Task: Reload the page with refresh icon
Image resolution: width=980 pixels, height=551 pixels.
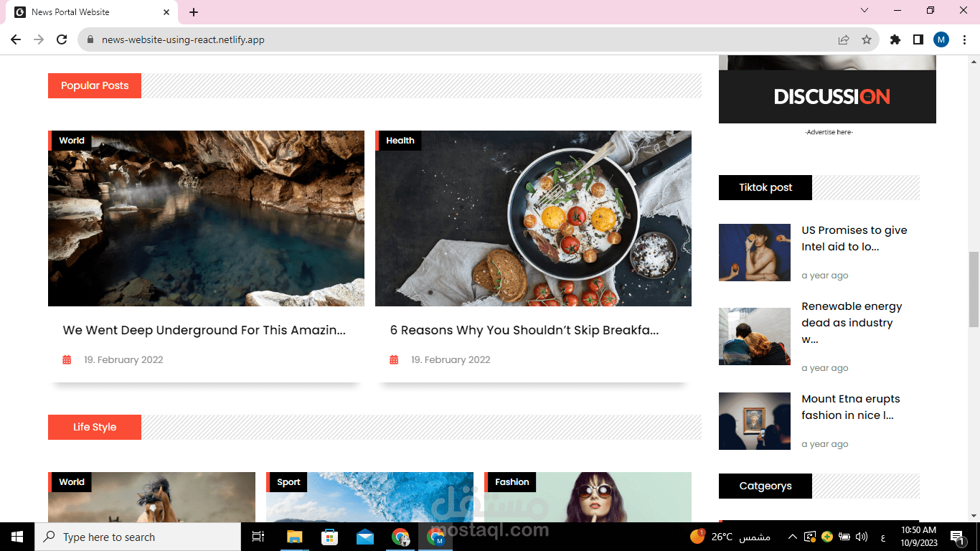Action: [62, 39]
